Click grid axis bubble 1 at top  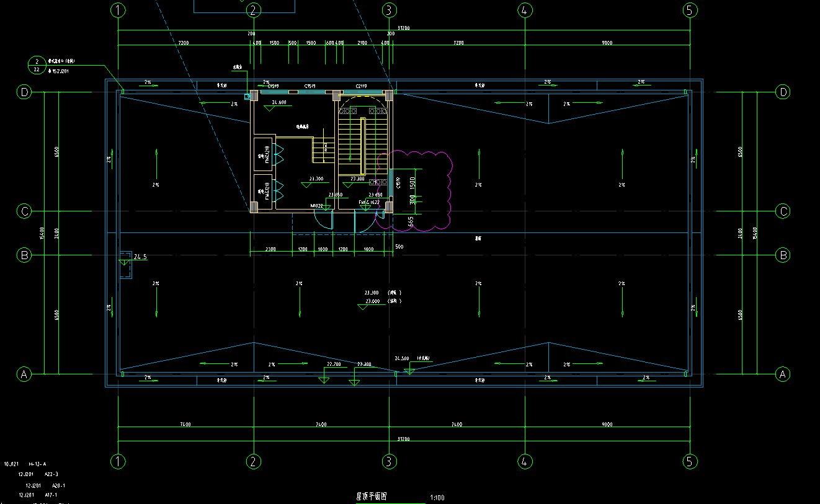point(118,11)
